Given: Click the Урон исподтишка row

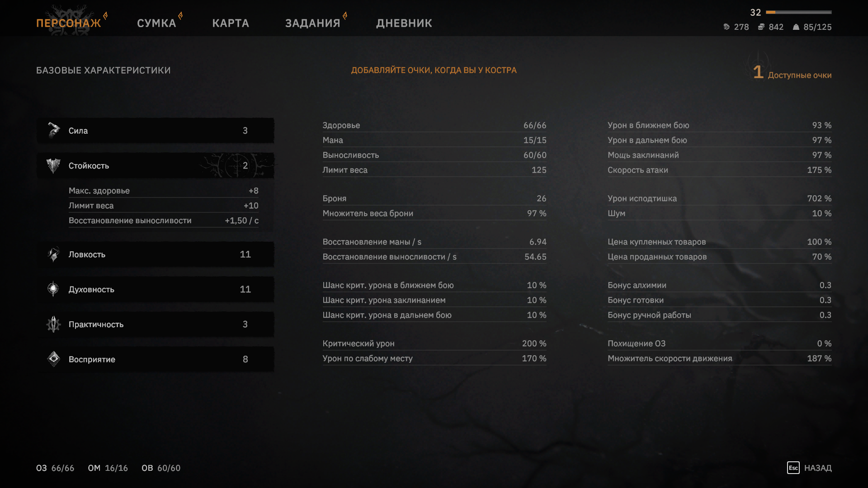Looking at the screenshot, I should [x=720, y=198].
